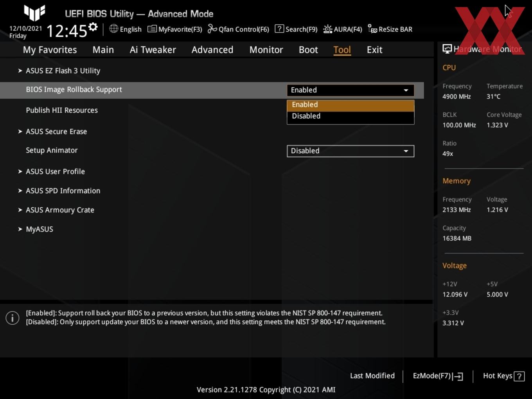Click the Capacity 16384 MB value
Viewport: 532px width, 399px height.
coord(457,238)
